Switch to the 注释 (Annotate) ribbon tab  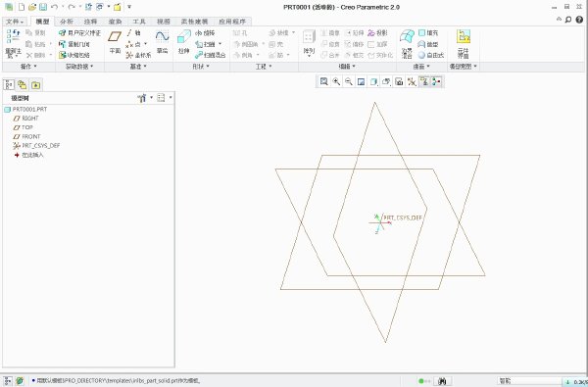tap(90, 22)
